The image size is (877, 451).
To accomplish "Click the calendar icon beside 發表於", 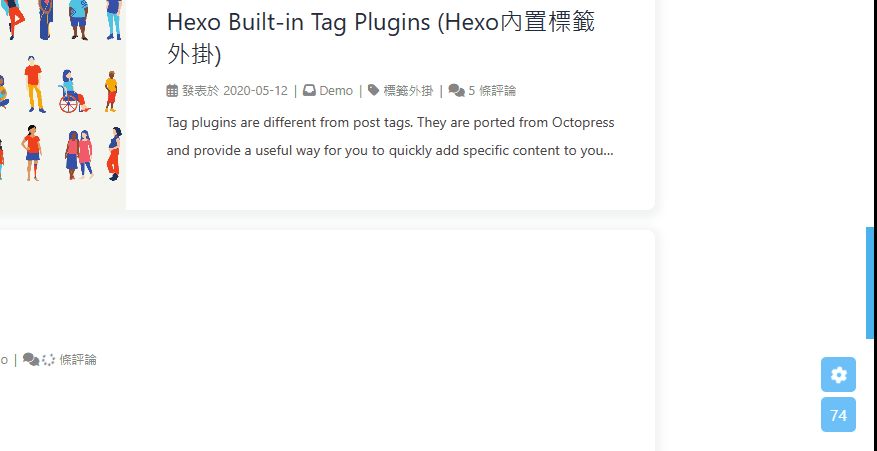I will [173, 91].
